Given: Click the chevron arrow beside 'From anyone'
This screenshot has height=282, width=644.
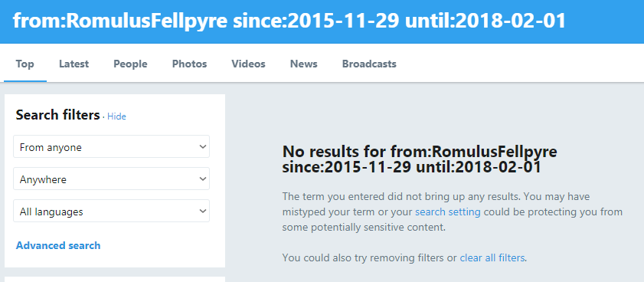Looking at the screenshot, I should 202,147.
